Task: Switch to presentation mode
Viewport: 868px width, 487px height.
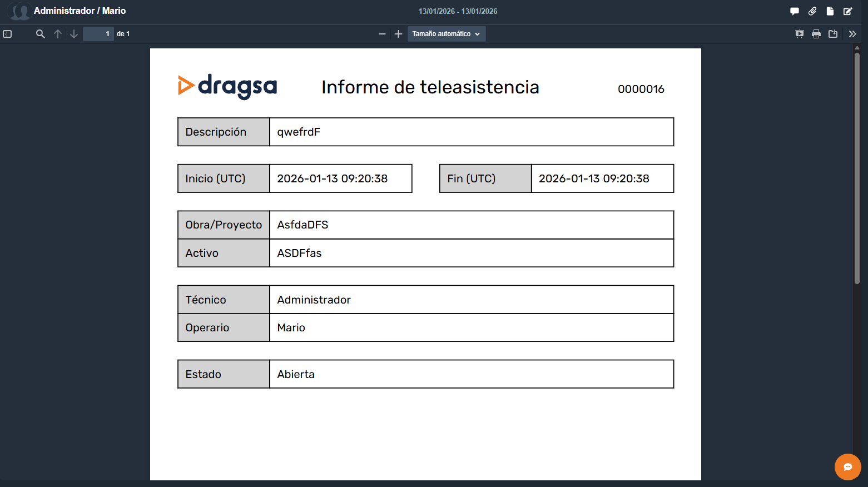Action: pos(799,34)
